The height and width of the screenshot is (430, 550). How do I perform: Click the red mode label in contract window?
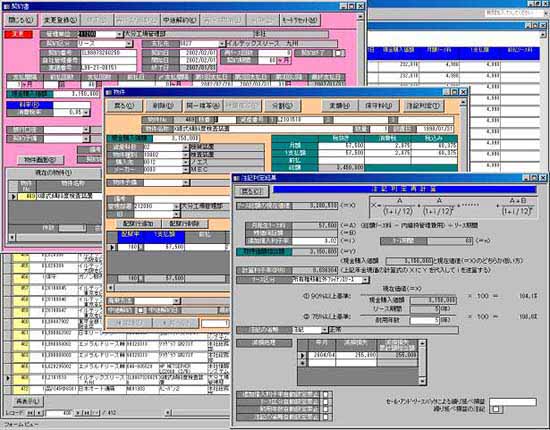pyautogui.click(x=19, y=34)
